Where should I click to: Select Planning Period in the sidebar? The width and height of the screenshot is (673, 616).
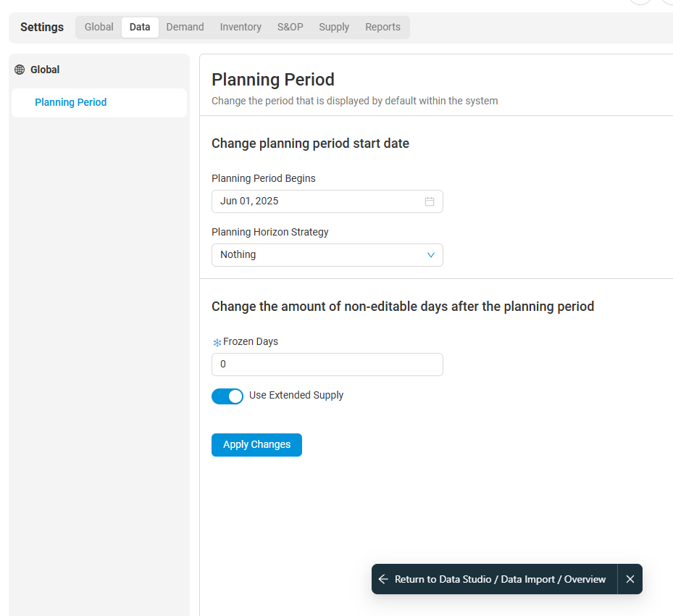click(x=71, y=102)
